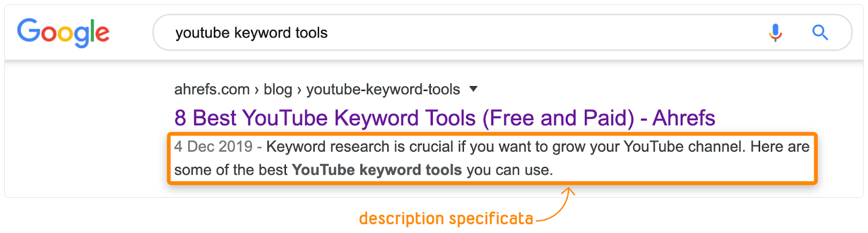Click "some of the best" in the snippet
The height and width of the screenshot is (233, 868).
coord(231,170)
